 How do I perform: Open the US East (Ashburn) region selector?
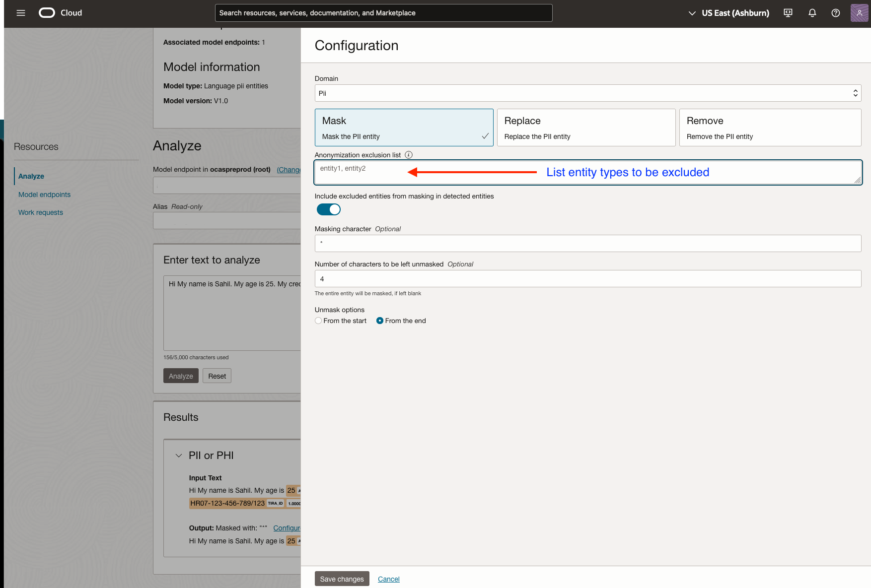coord(728,13)
